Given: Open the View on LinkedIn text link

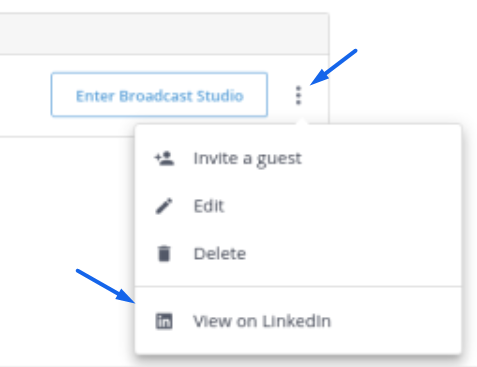Looking at the screenshot, I should [262, 321].
